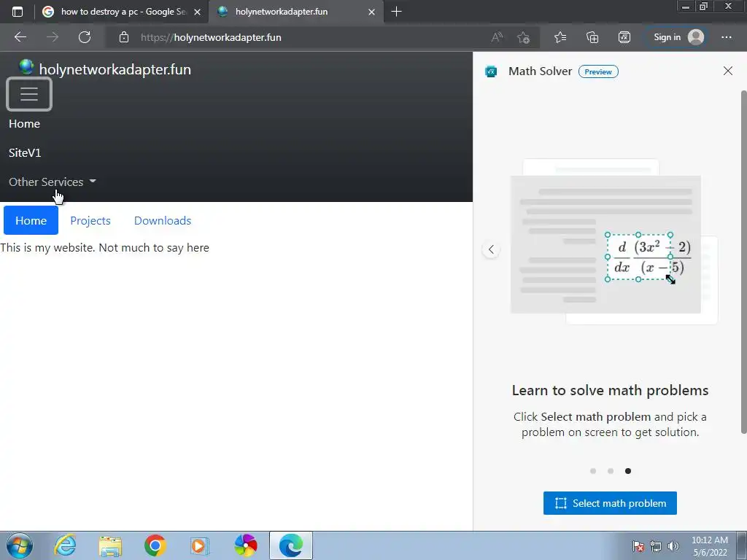Image resolution: width=747 pixels, height=560 pixels.
Task: Launch Internet Explorer from taskbar
Action: (x=65, y=545)
